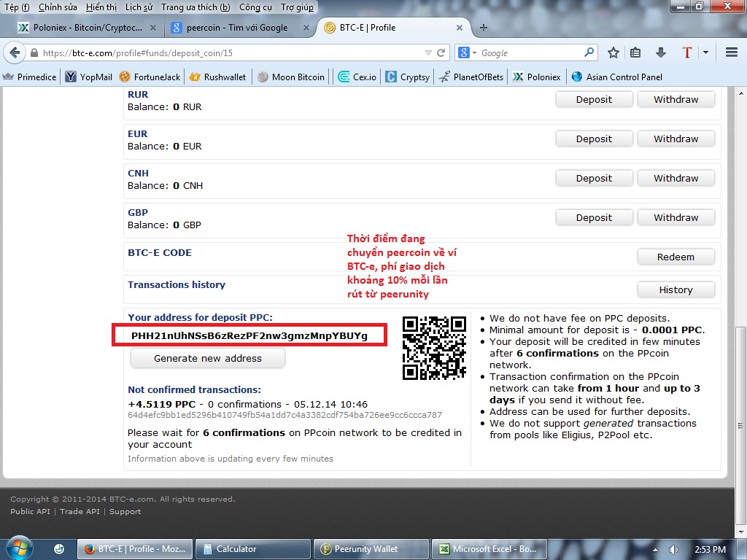
Task: Open the Trợ giúp menu
Action: click(298, 7)
